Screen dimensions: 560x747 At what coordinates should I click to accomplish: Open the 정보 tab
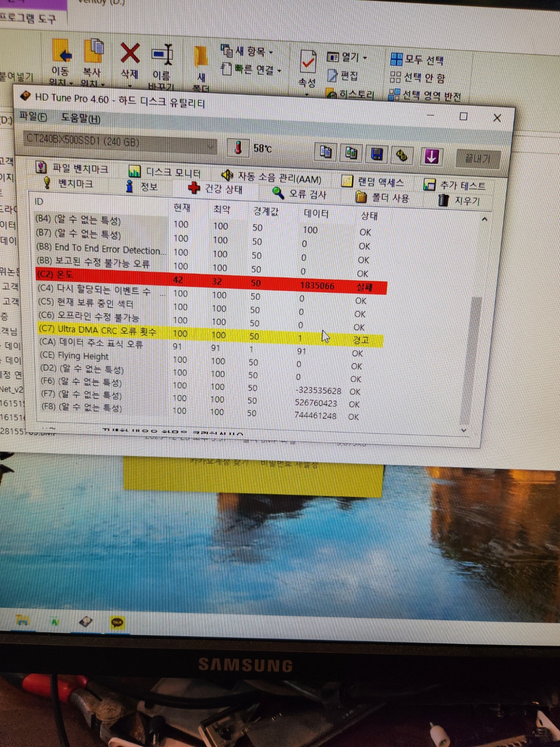point(142,186)
